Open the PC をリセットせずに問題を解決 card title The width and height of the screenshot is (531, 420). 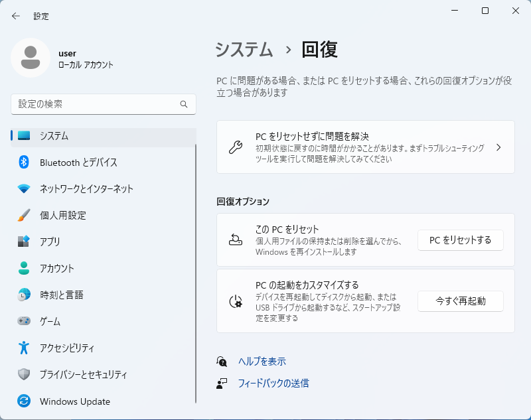(x=312, y=137)
